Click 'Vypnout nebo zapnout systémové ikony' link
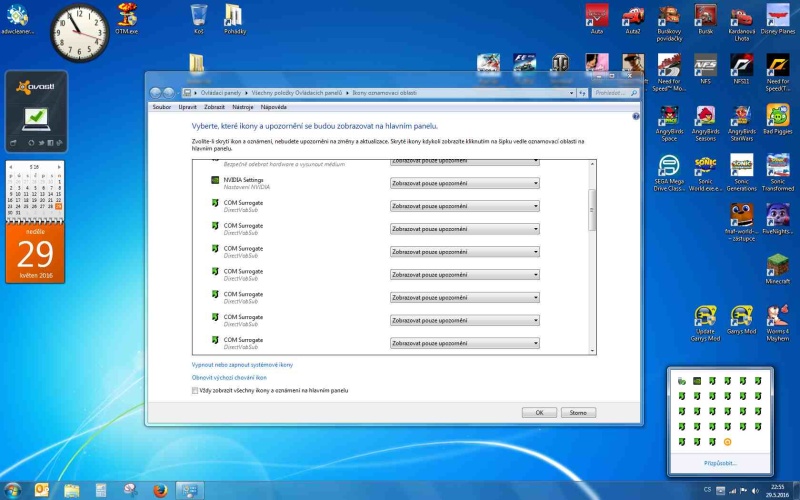800x500 pixels. 242,365
